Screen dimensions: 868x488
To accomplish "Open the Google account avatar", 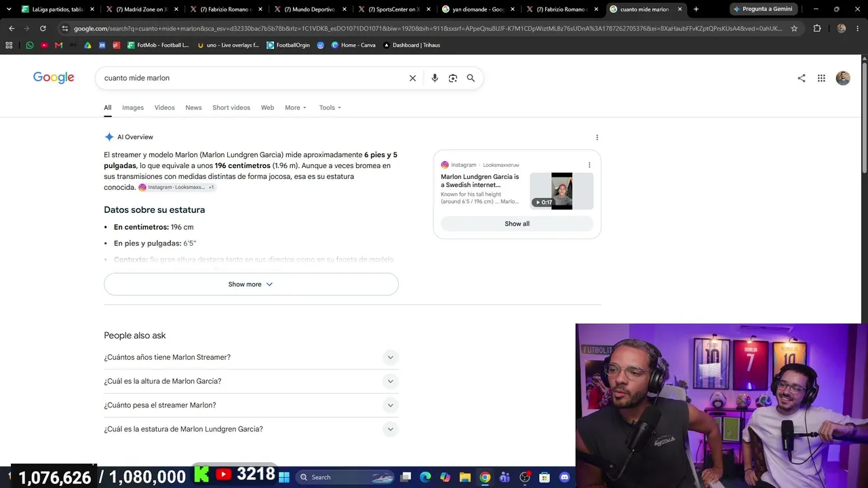I will coord(843,78).
